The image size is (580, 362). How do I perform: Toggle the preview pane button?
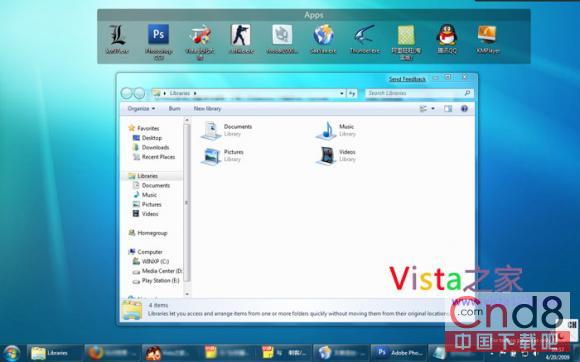tap(448, 109)
